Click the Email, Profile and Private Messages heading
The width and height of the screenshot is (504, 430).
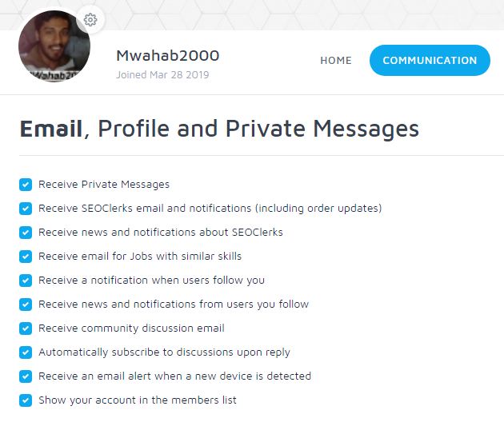pos(218,129)
